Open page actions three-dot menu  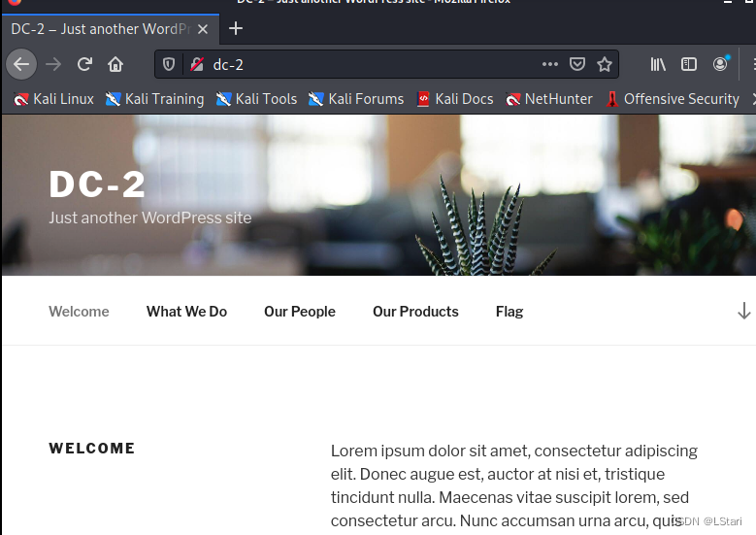click(x=550, y=64)
